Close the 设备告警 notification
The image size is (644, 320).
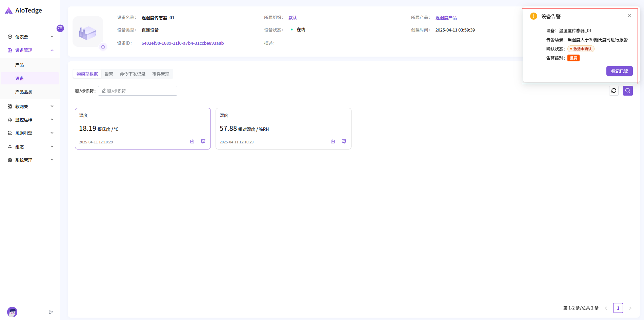coord(629,16)
